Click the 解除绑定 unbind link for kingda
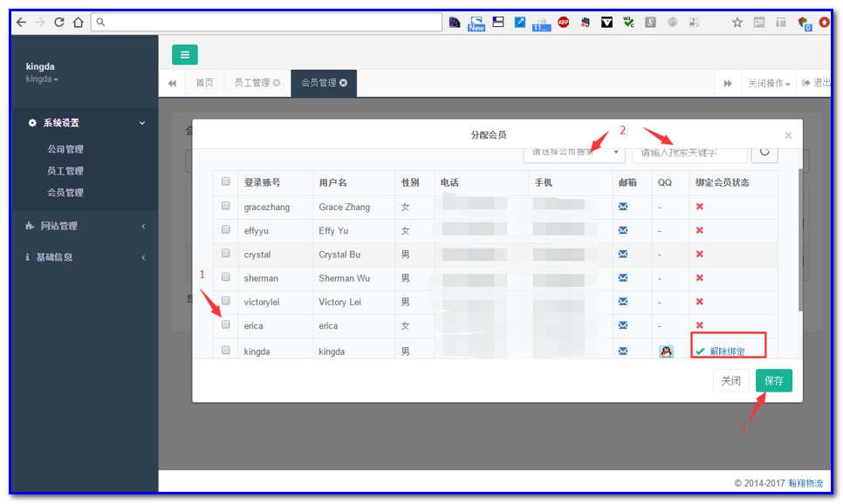 [x=729, y=351]
